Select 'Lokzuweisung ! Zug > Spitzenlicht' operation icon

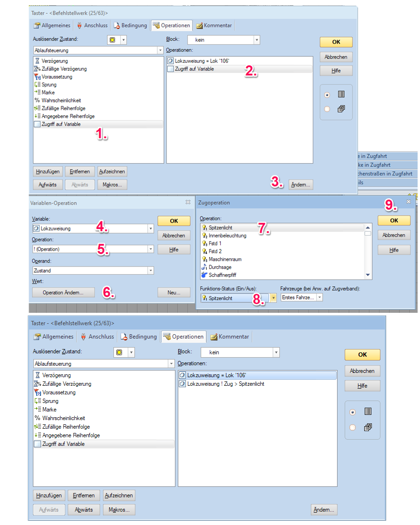click(x=183, y=384)
